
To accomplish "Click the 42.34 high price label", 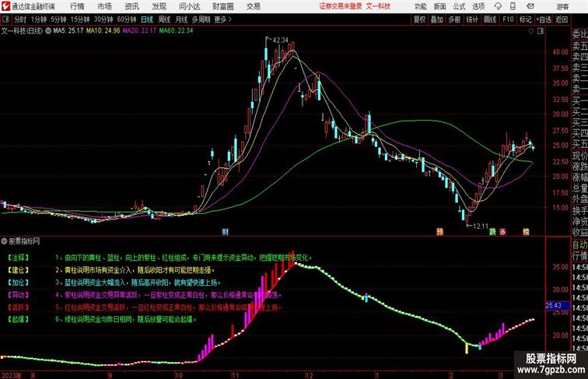I will click(x=281, y=40).
